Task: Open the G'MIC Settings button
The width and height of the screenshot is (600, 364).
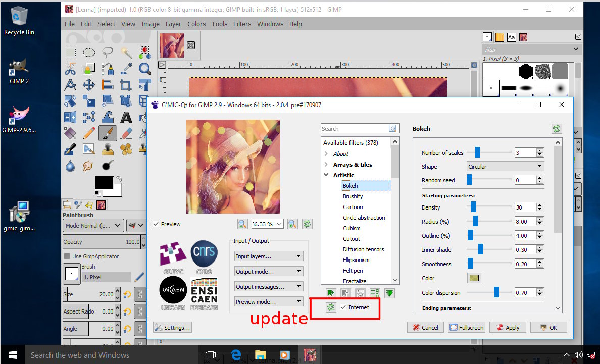Action: click(172, 327)
